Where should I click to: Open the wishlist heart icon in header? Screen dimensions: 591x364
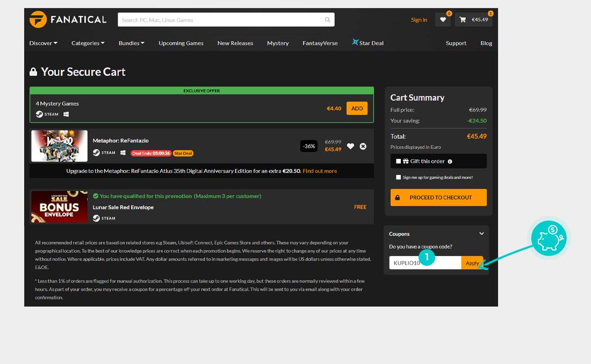(443, 20)
